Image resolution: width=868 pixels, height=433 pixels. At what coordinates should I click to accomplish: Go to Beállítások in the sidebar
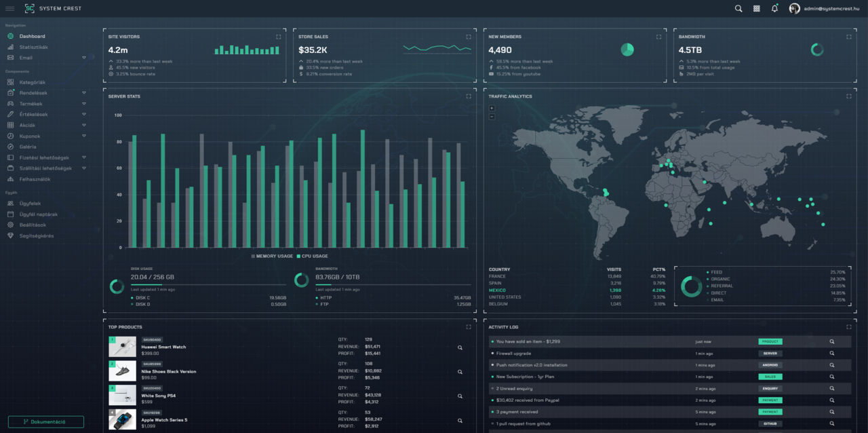[x=33, y=225]
